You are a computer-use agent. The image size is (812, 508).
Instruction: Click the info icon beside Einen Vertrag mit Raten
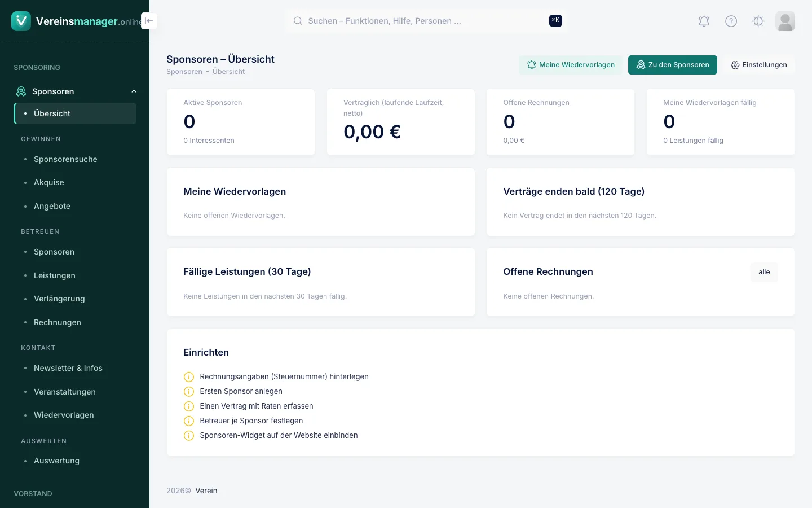pyautogui.click(x=189, y=406)
